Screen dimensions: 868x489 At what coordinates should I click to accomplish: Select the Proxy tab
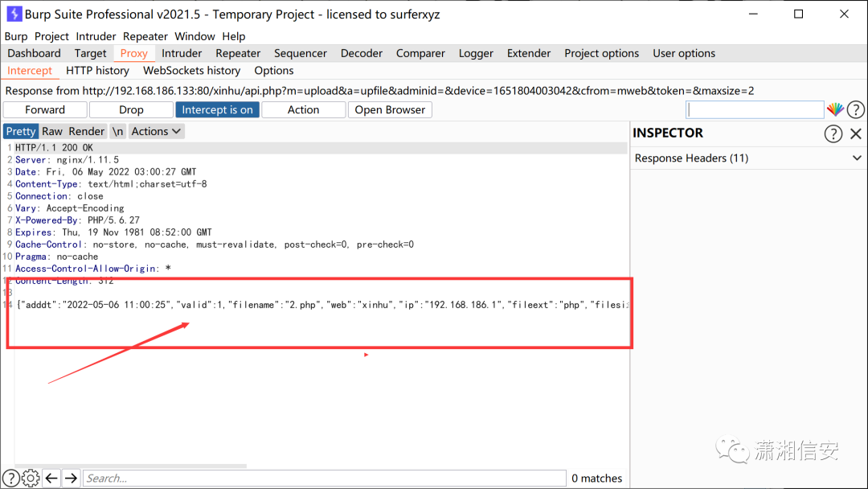coord(134,53)
